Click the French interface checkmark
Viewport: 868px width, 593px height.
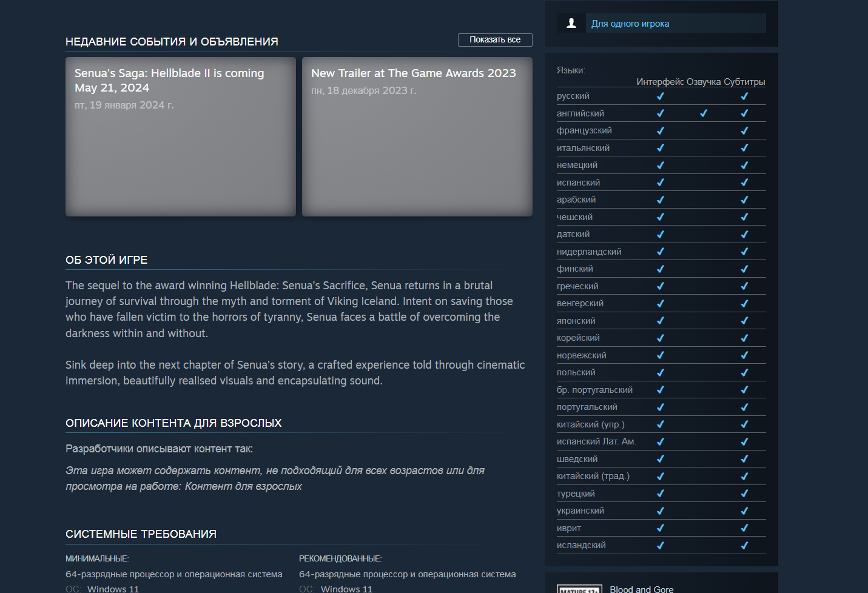pyautogui.click(x=661, y=130)
